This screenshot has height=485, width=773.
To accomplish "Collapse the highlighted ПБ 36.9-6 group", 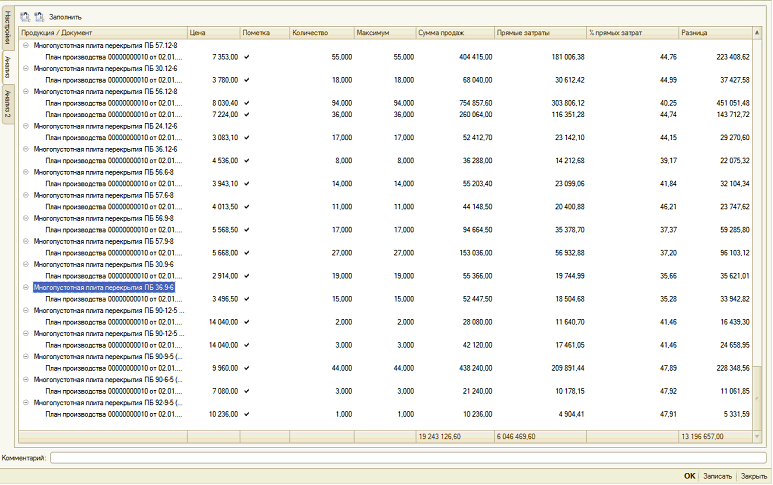I will pyautogui.click(x=26, y=287).
